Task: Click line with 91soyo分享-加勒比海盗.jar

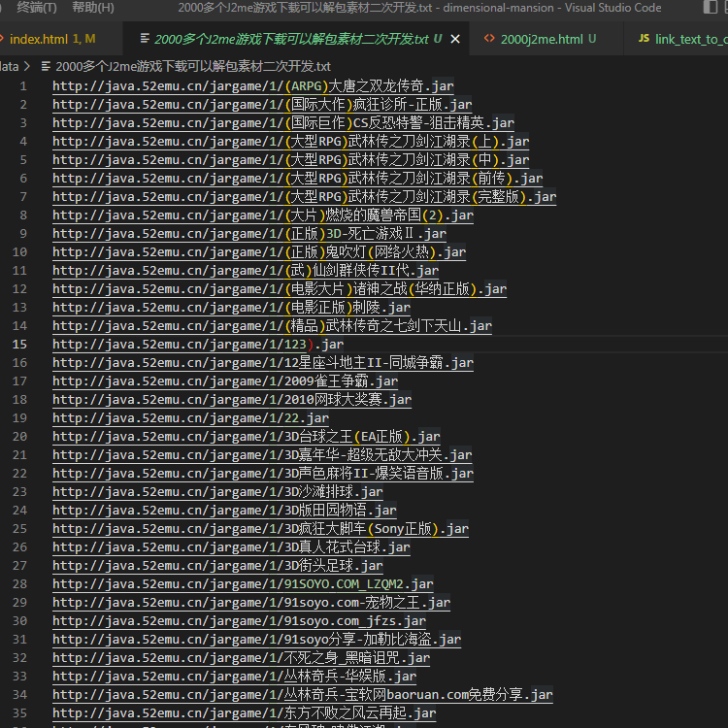Action: (257, 640)
